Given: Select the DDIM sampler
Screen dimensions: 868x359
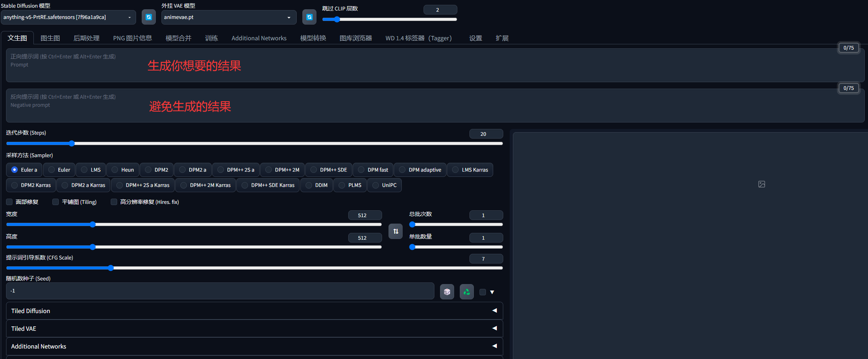Looking at the screenshot, I should (x=317, y=185).
